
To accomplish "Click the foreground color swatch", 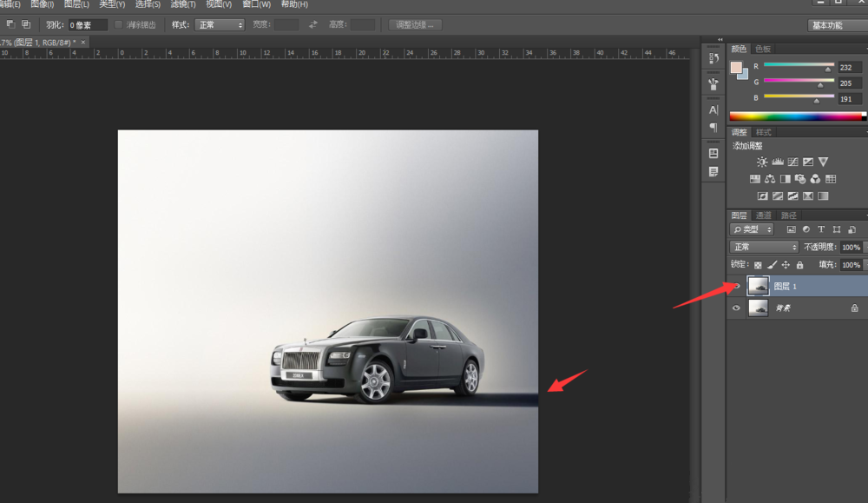I will click(736, 68).
